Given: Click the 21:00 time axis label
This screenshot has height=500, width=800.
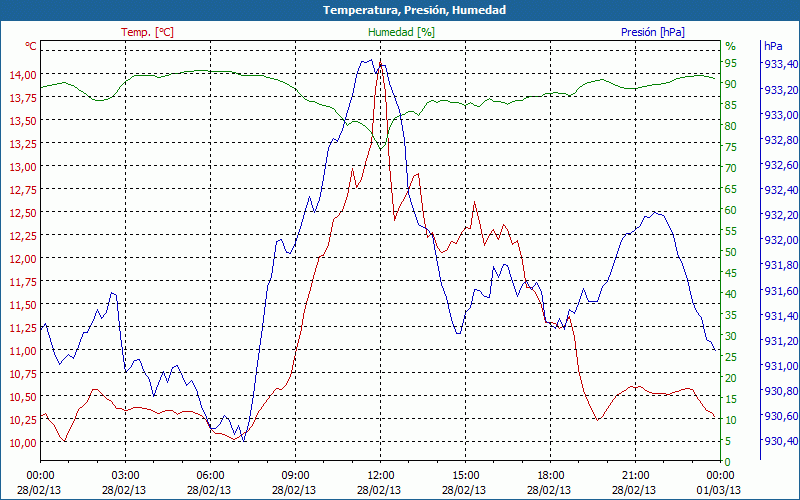Looking at the screenshot, I should coord(636,476).
